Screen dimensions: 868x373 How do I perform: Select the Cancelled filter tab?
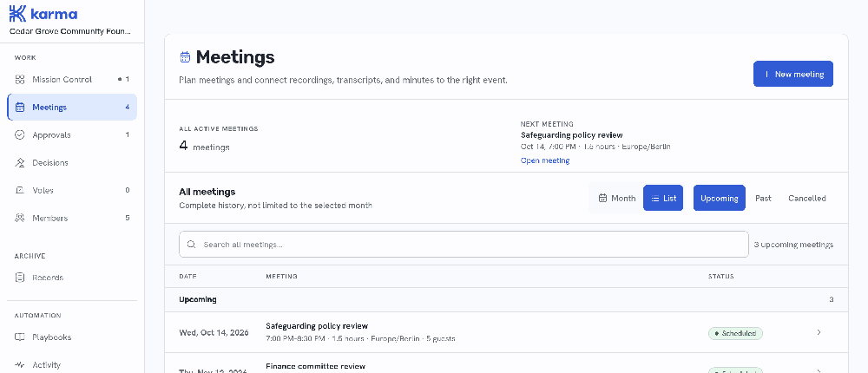(806, 198)
